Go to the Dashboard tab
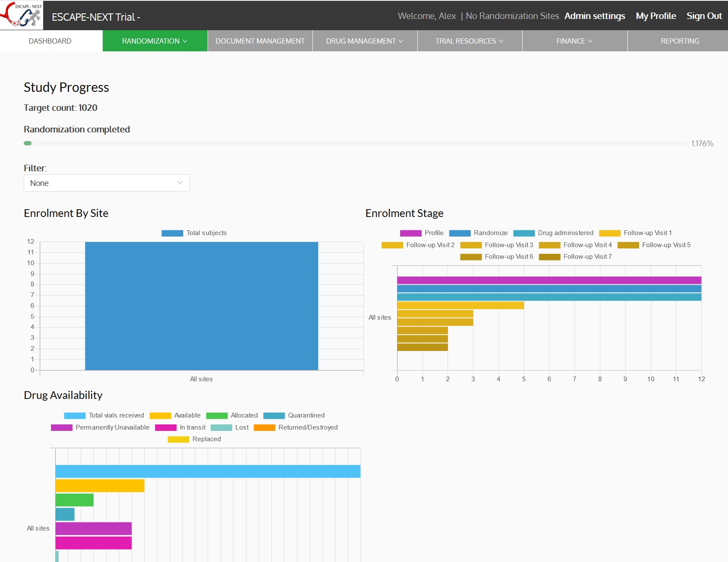 (50, 41)
